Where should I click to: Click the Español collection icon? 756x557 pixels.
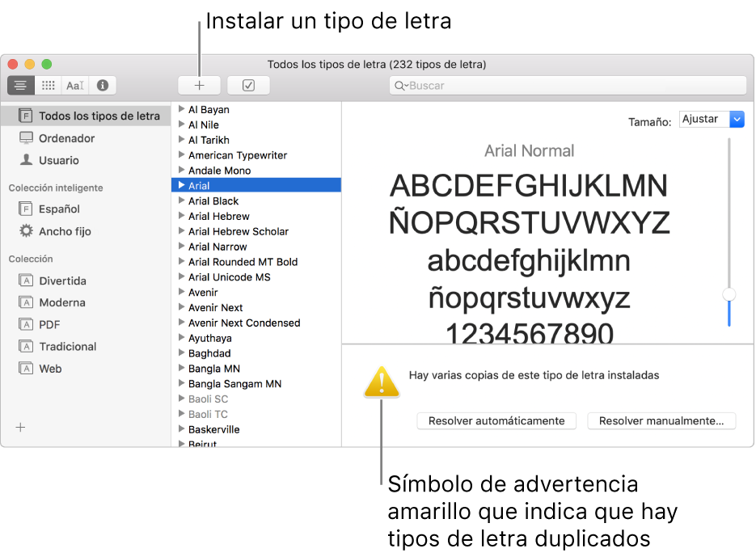[26, 209]
